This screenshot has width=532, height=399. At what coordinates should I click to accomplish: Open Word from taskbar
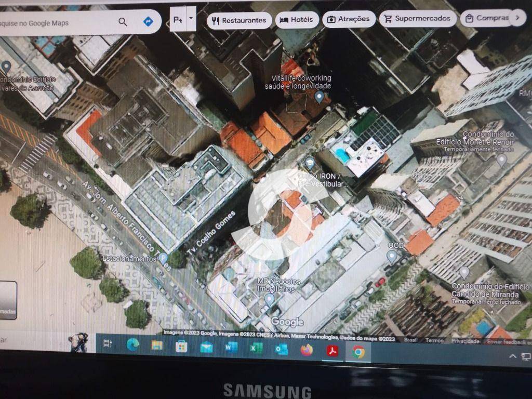[231, 348]
